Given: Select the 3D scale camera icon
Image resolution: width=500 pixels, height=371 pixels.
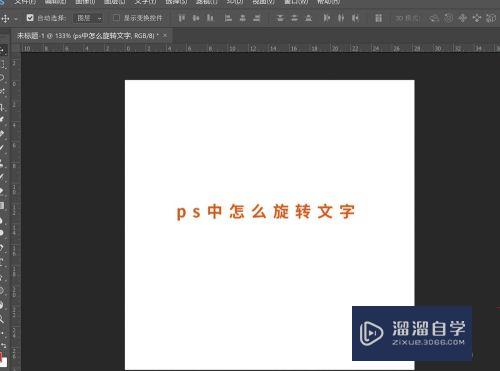Looking at the screenshot, I should click(x=491, y=18).
